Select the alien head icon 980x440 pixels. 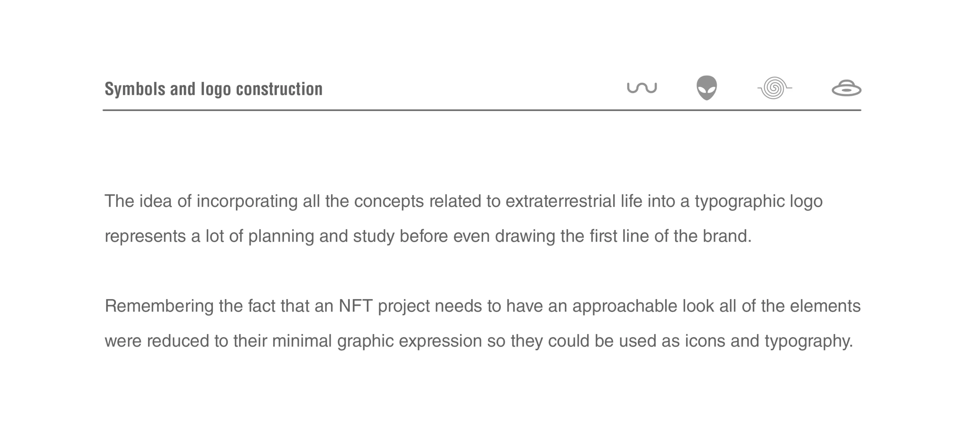706,88
